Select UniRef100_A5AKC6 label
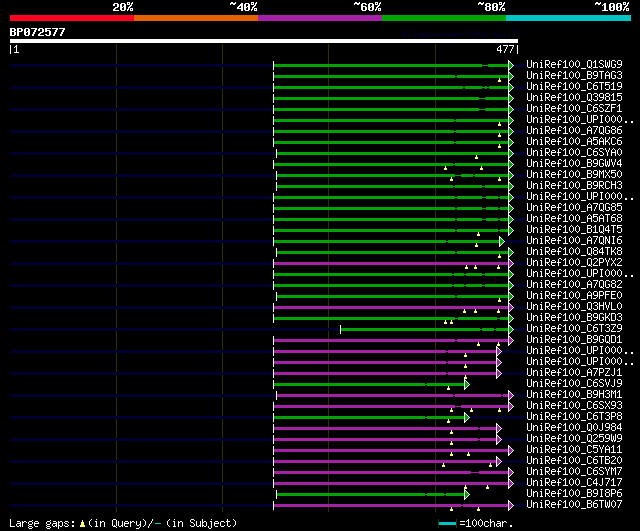Viewport: 640px width, 531px height. pyautogui.click(x=574, y=142)
